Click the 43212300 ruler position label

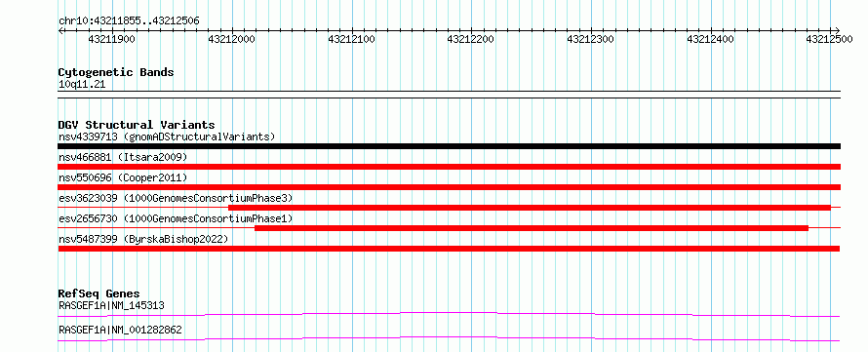591,40
